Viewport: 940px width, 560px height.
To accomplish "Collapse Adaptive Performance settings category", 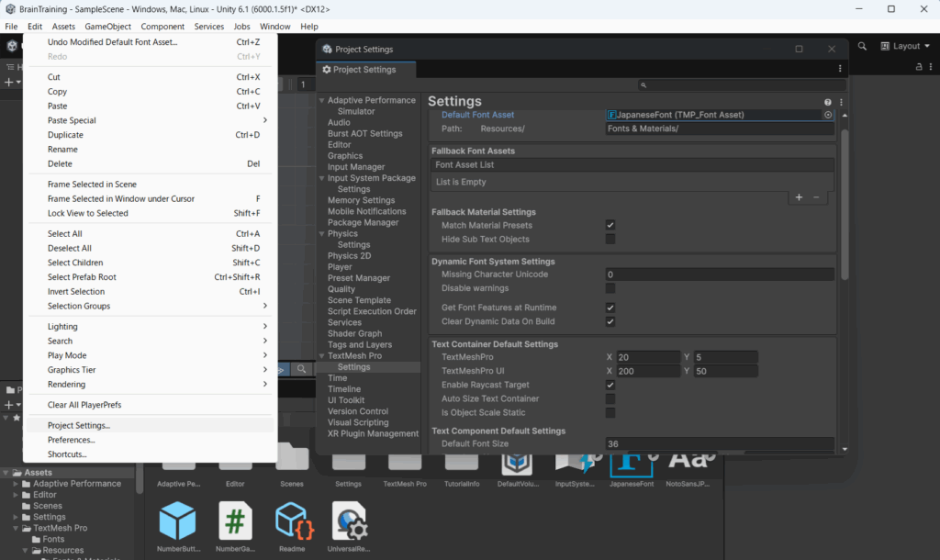I will 322,100.
